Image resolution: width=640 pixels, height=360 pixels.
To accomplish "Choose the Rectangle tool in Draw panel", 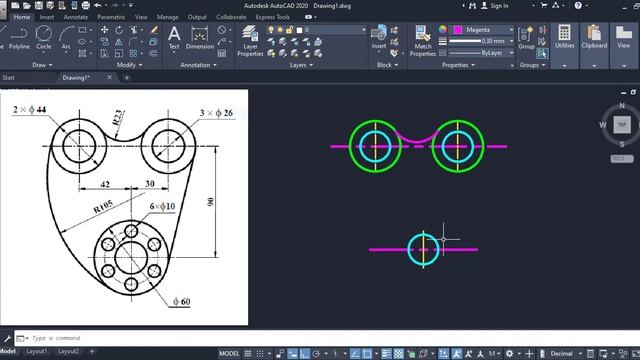I will click(82, 30).
